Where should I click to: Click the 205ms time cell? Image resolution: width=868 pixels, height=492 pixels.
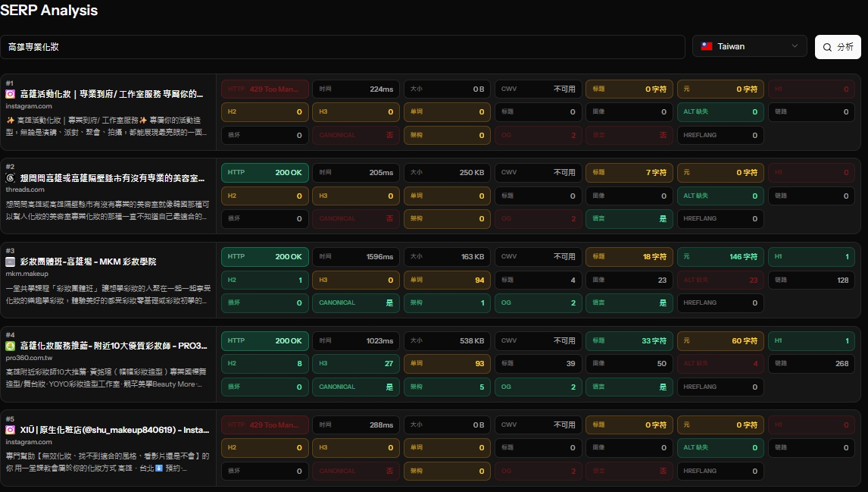point(356,172)
